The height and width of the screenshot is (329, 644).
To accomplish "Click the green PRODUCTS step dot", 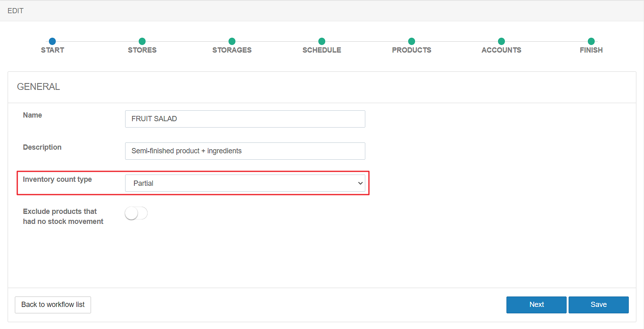I will pyautogui.click(x=411, y=41).
